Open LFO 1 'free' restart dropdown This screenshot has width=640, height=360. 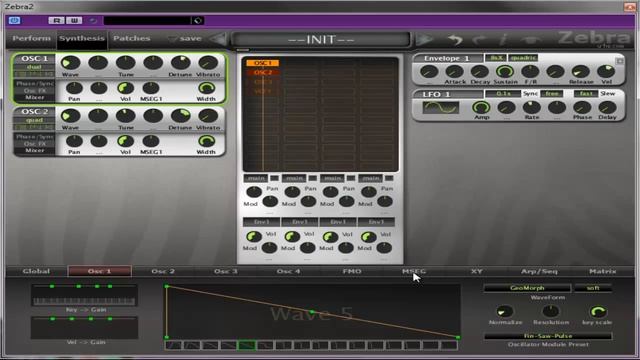pos(552,93)
